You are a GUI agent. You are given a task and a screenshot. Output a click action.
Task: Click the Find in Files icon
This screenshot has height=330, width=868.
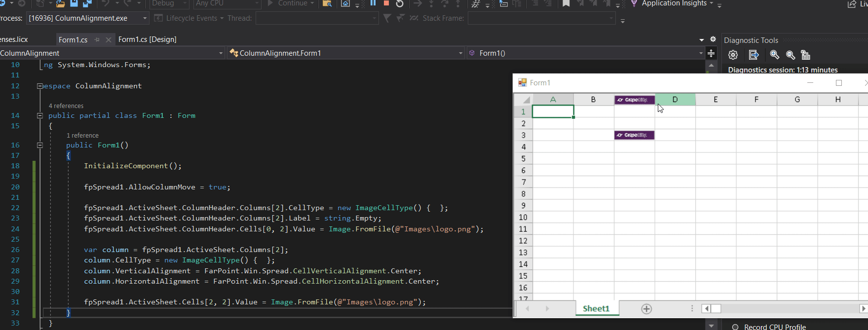click(x=327, y=3)
